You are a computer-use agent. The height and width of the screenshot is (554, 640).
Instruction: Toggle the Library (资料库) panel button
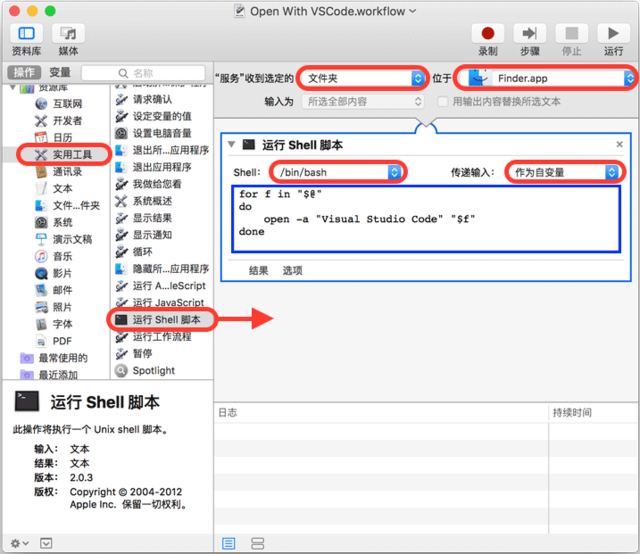tap(27, 33)
